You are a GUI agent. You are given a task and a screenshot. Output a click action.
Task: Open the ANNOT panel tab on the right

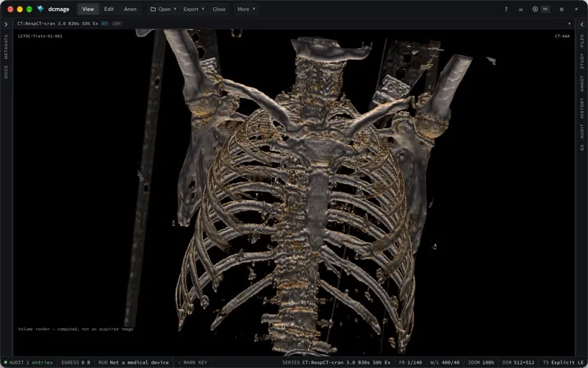pos(582,83)
